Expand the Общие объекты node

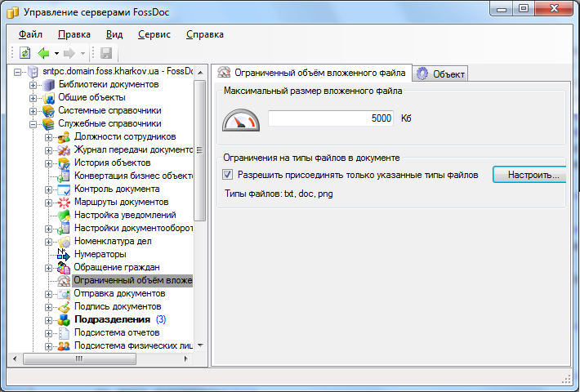[x=33, y=98]
